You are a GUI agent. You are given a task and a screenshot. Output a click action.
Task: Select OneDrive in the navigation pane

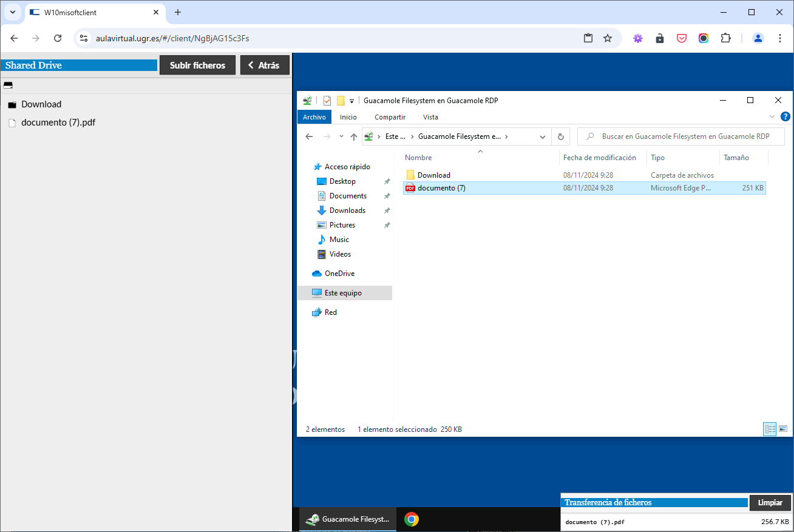pyautogui.click(x=339, y=274)
